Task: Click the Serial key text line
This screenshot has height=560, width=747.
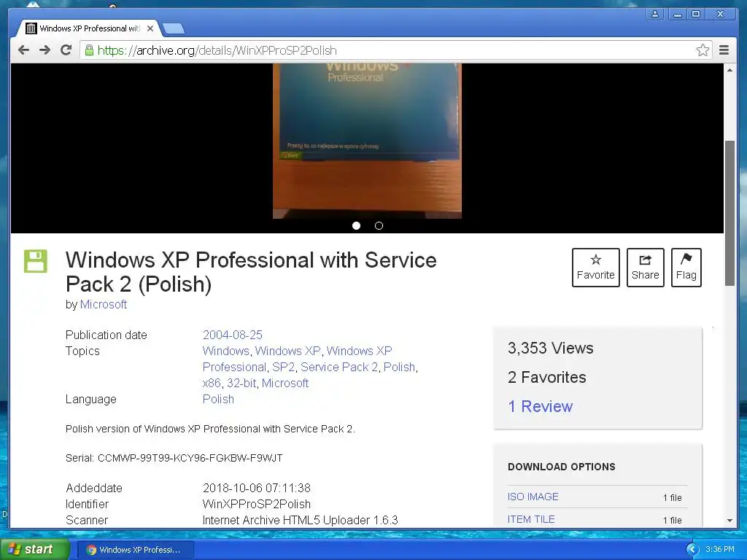Action: click(174, 458)
